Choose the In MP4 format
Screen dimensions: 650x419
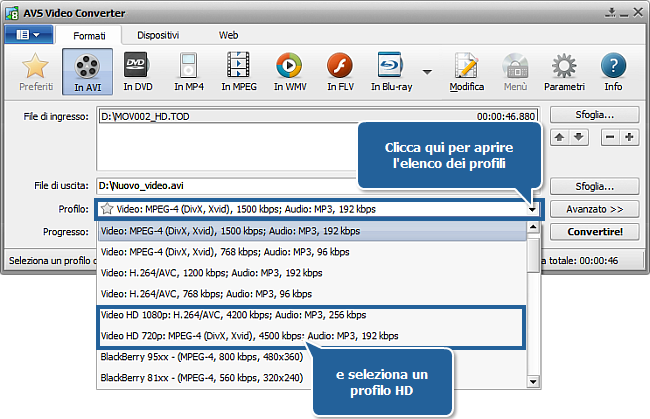tap(189, 72)
